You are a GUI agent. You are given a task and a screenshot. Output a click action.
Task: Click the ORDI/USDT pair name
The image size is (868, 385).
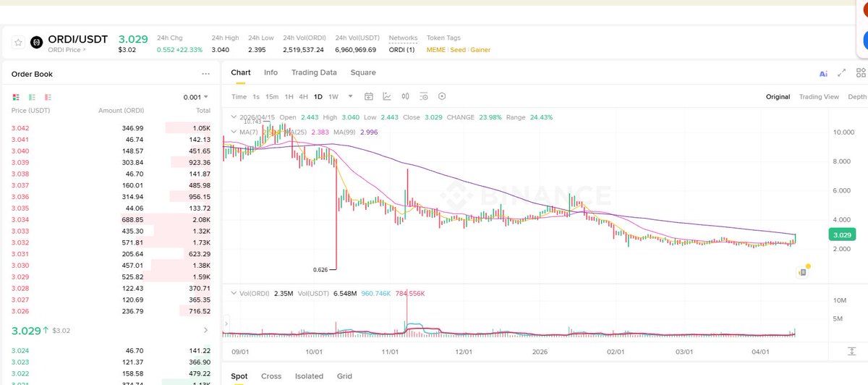point(80,39)
